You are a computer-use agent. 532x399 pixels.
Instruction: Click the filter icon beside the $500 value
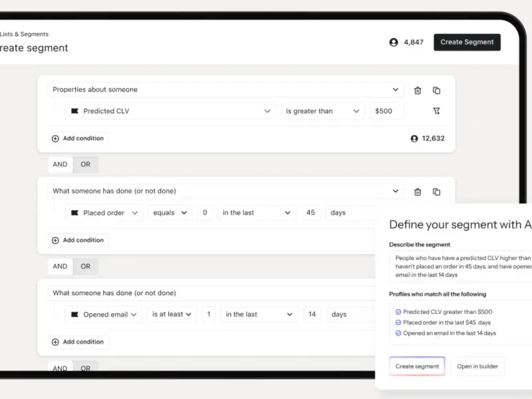[x=436, y=111]
